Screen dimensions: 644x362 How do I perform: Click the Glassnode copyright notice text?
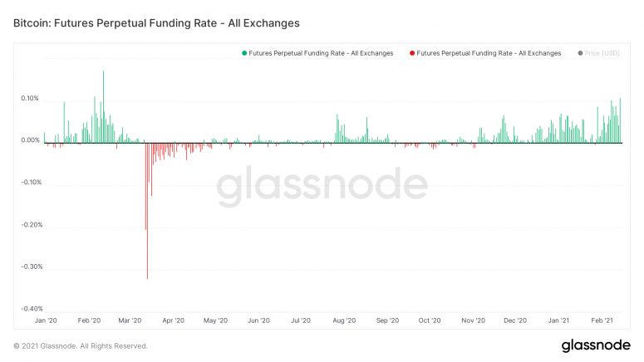pos(81,345)
